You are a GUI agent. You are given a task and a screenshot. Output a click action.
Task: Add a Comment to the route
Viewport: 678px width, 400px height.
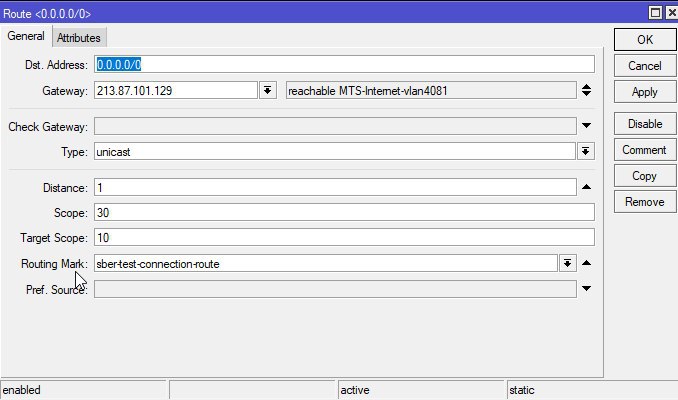[x=645, y=150]
